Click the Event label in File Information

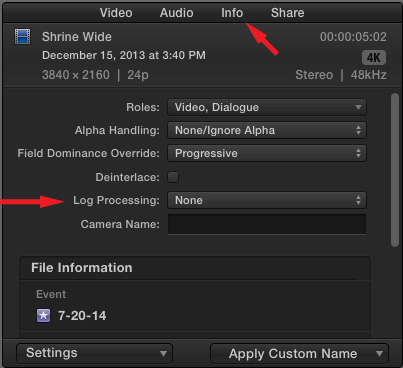51,294
